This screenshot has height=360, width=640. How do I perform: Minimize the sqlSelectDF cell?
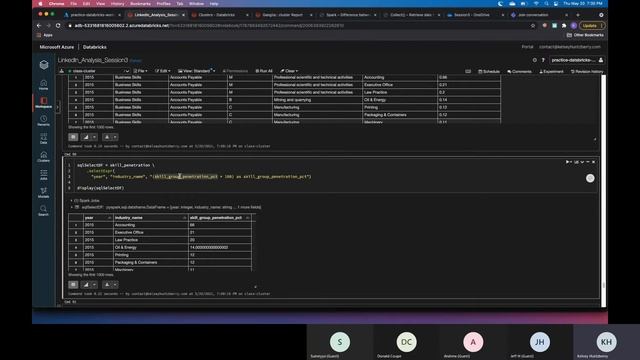coord(588,162)
